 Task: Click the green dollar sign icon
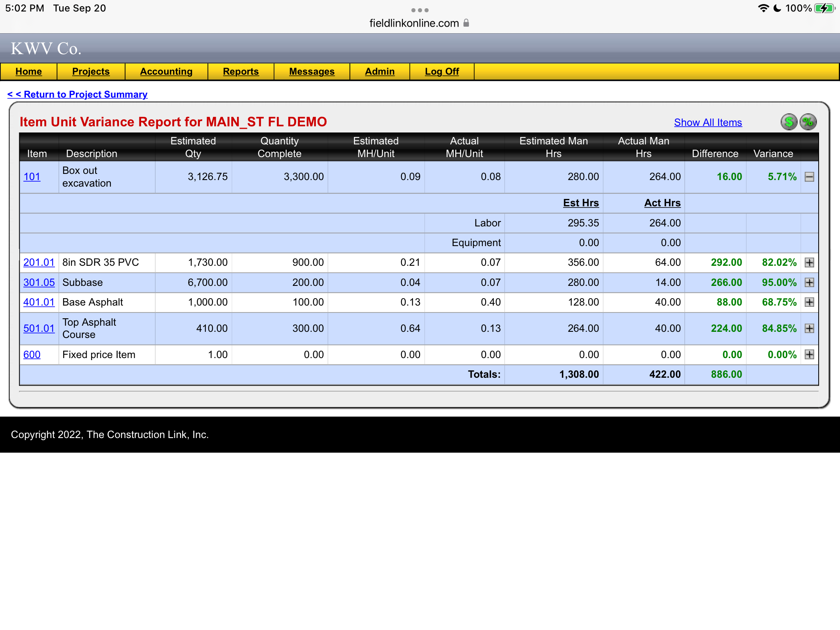[788, 122]
